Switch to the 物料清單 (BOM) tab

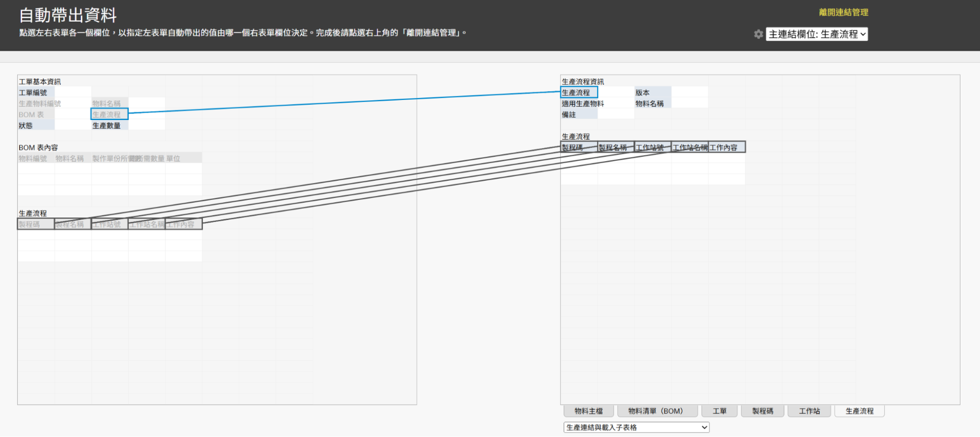pyautogui.click(x=655, y=411)
